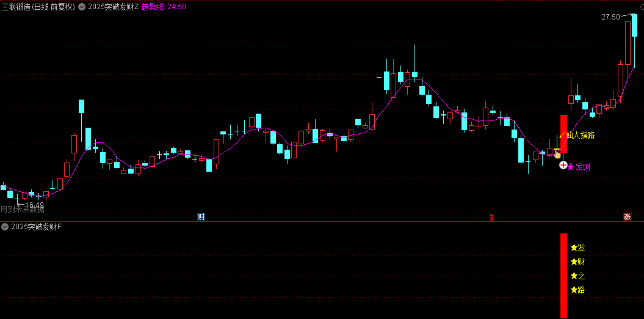Click the ★之 label in the sub-chart
Screen dimensions: 644x319
tap(577, 276)
